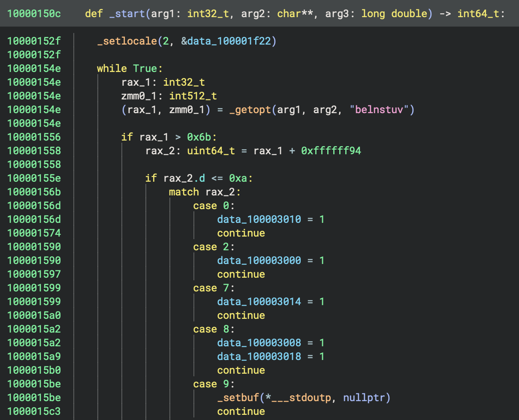Click continue at address 1000015b0

coord(241,370)
